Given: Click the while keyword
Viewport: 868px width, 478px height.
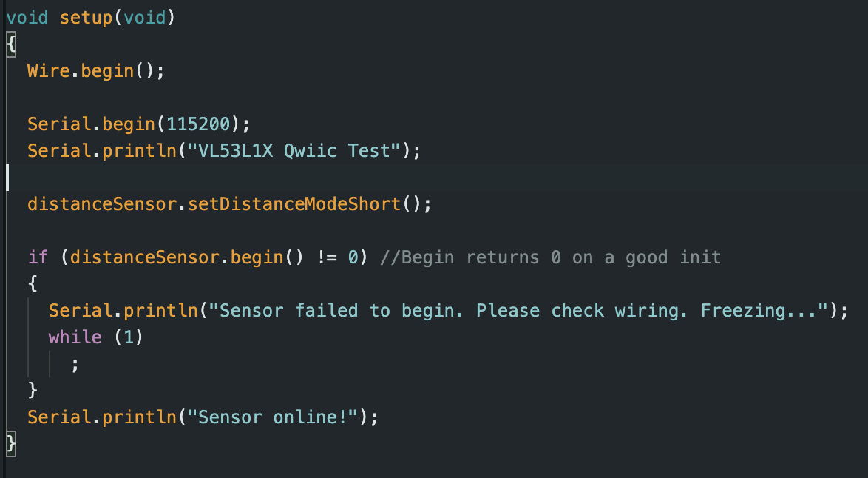Looking at the screenshot, I should 75,337.
